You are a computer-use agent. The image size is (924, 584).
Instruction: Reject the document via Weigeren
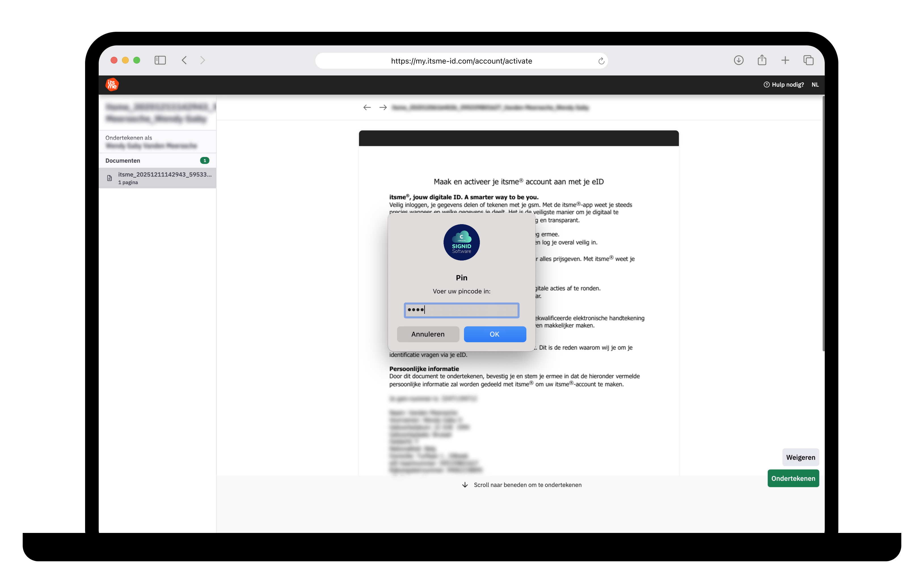coord(800,457)
